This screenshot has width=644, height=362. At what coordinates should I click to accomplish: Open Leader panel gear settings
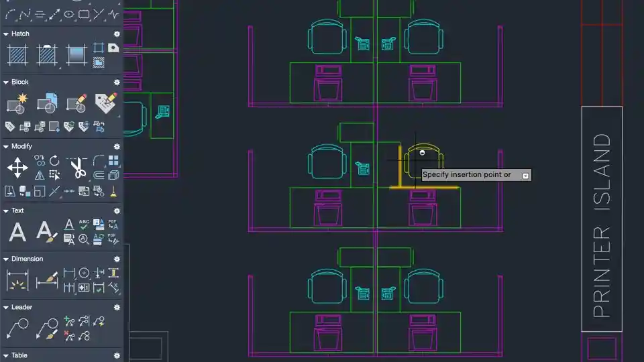pos(117,308)
